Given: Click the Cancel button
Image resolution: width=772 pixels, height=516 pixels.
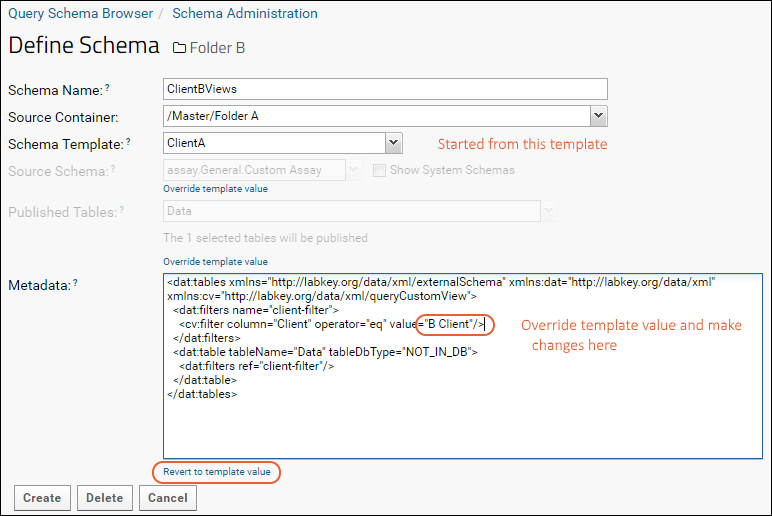Looking at the screenshot, I should coord(168,498).
